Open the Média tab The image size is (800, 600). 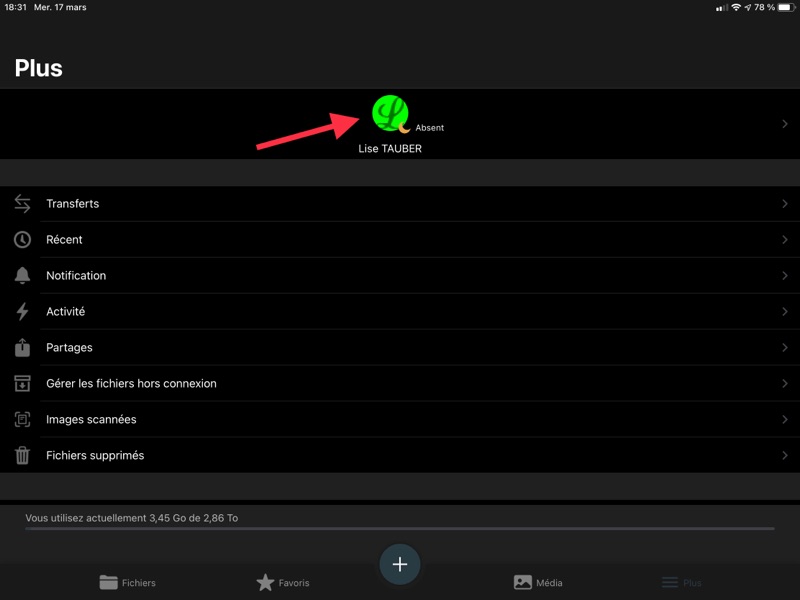pos(538,582)
